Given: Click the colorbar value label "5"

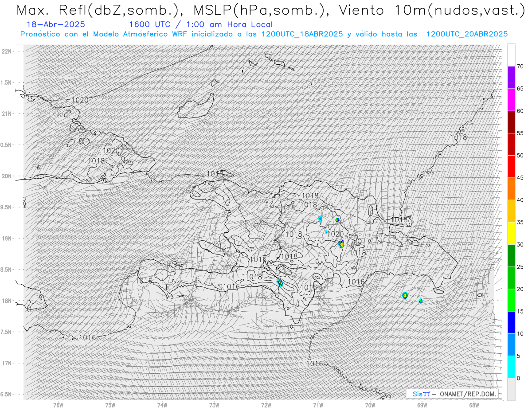Looking at the screenshot, I should coord(518,356).
